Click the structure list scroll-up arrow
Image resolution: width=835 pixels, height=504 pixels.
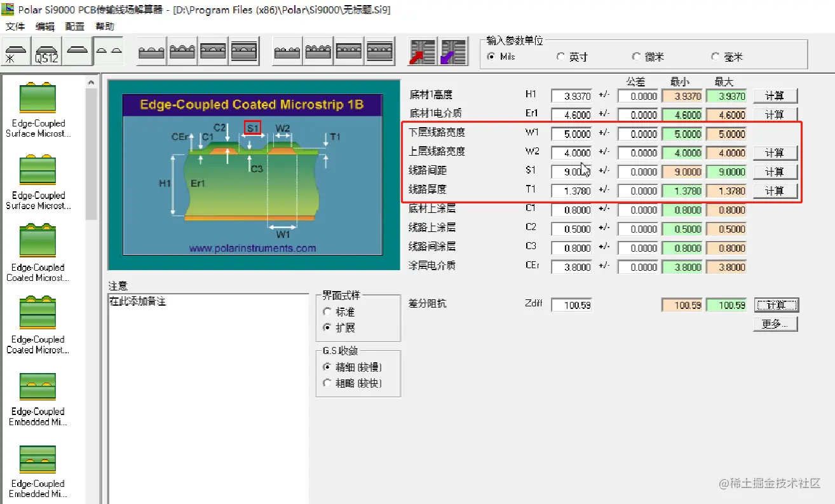(x=92, y=82)
